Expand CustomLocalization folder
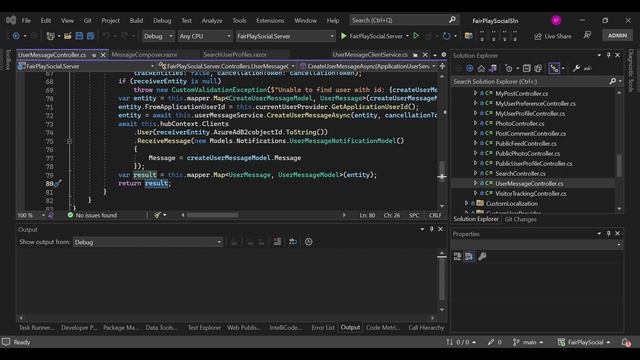The height and width of the screenshot is (360, 640). (466, 203)
